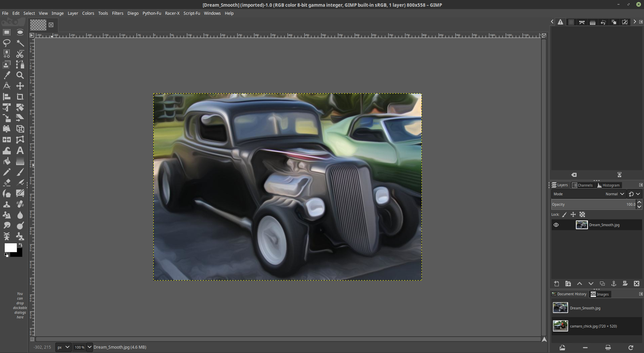Select the Flip tool
The image size is (644, 353).
point(6,140)
